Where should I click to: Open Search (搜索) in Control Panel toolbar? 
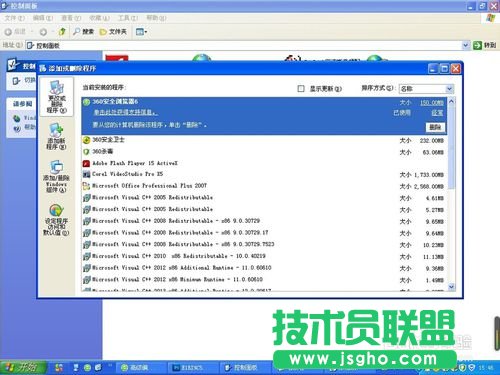pos(84,32)
